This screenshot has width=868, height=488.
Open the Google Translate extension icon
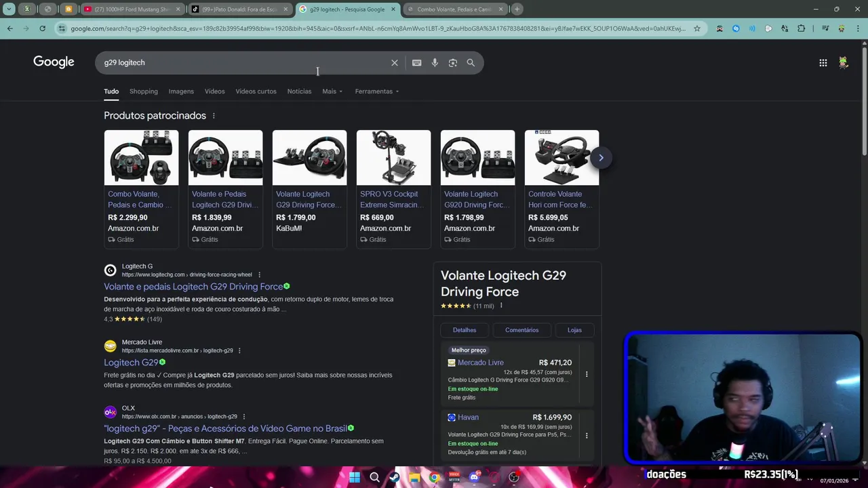click(785, 28)
